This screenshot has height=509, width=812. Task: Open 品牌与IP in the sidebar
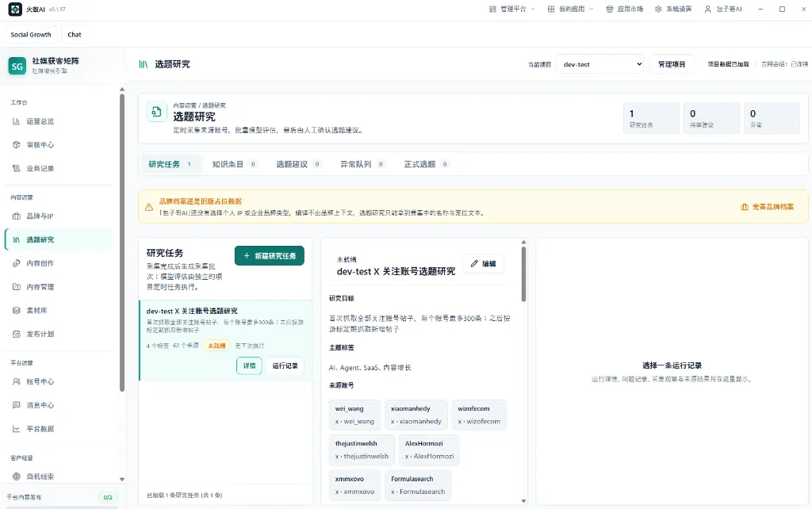point(59,216)
